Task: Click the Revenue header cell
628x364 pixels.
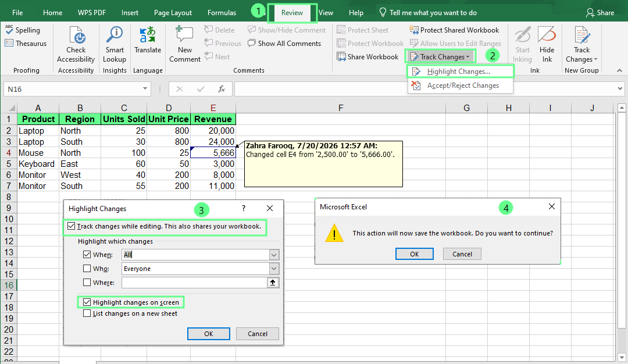Action: [213, 119]
